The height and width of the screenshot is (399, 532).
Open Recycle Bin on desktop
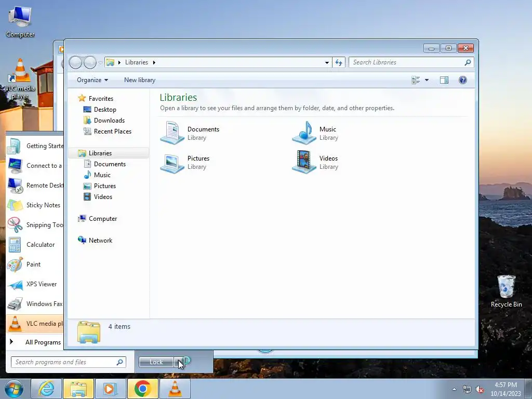[506, 291]
